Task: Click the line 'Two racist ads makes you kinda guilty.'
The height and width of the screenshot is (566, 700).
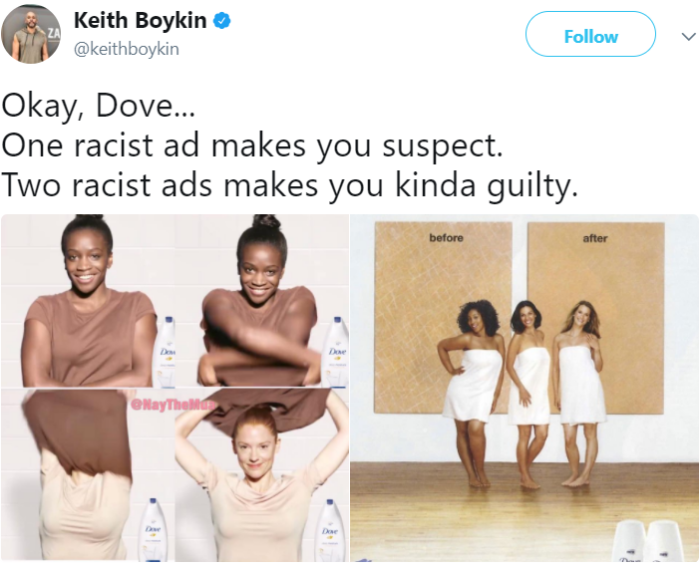Action: [290, 185]
